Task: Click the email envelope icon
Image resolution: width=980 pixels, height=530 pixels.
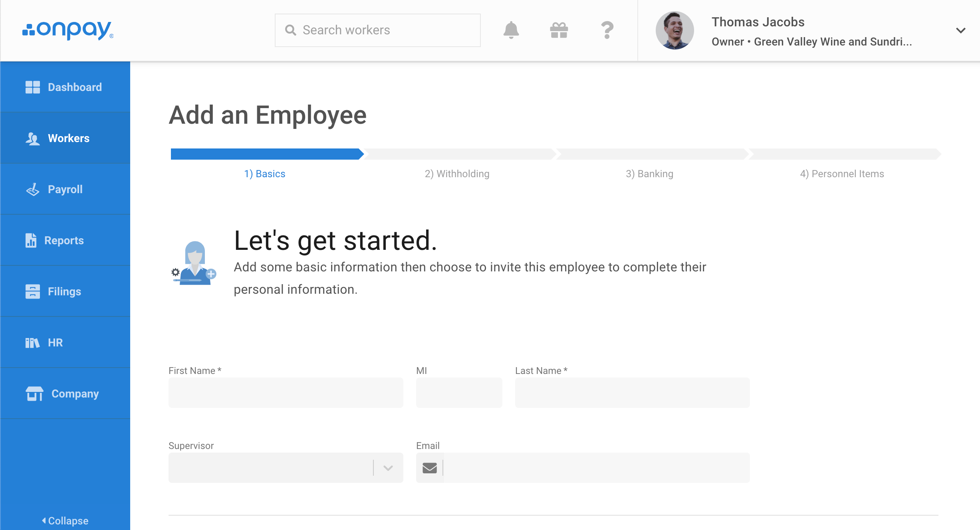Action: (430, 468)
